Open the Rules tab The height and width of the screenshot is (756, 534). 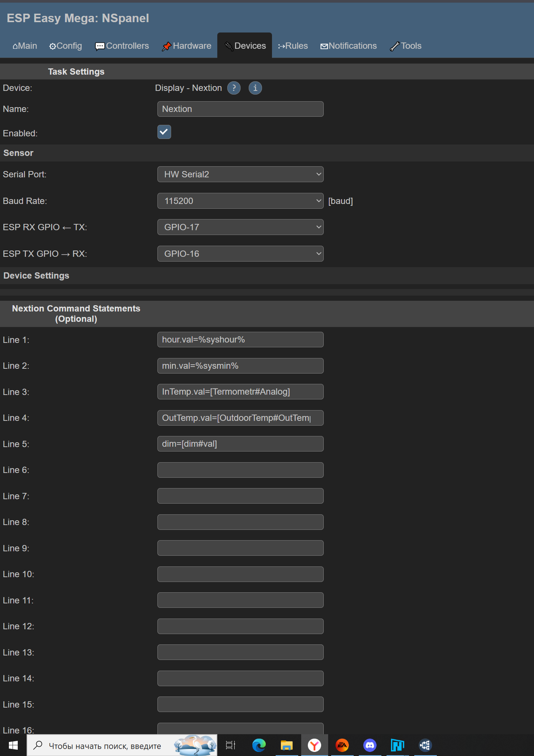[293, 46]
